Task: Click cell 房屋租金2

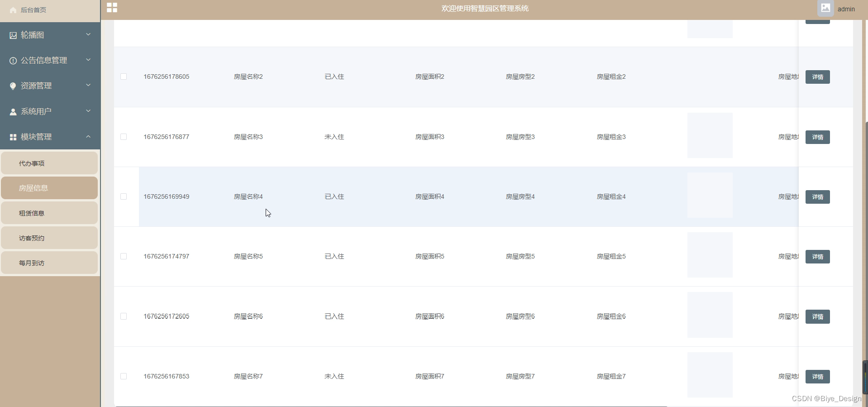Action: click(x=611, y=77)
